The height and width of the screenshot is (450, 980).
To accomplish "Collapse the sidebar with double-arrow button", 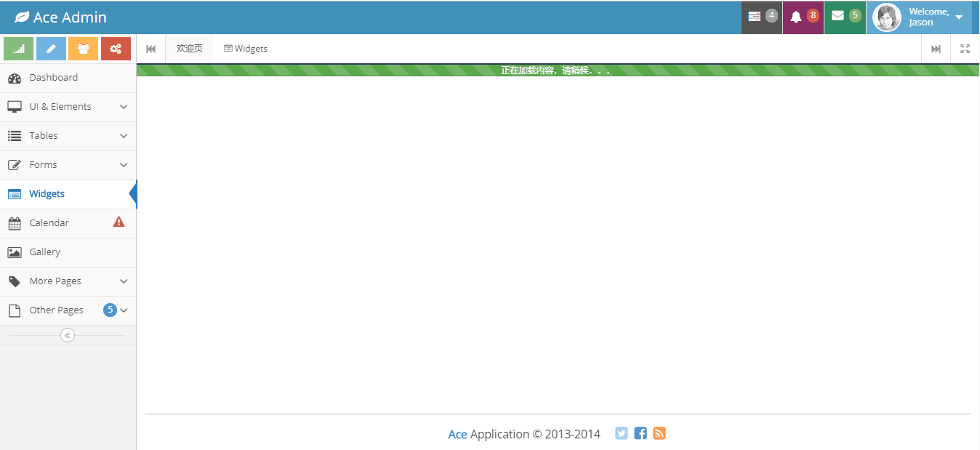I will pyautogui.click(x=68, y=335).
